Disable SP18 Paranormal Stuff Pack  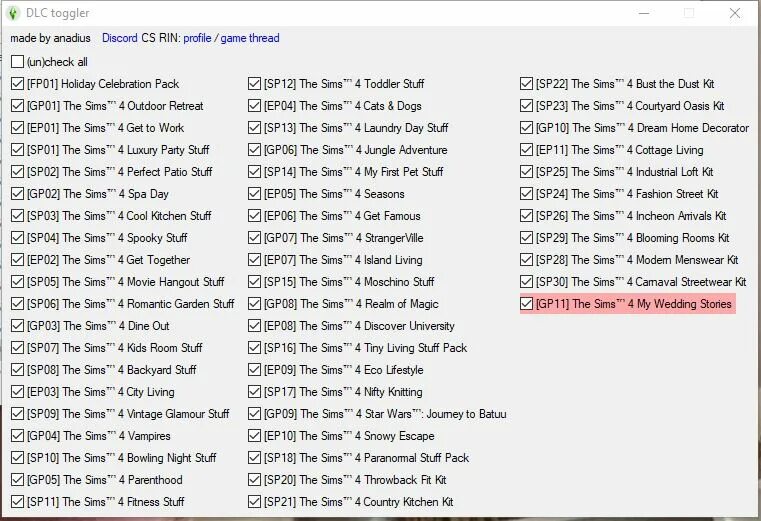point(254,457)
